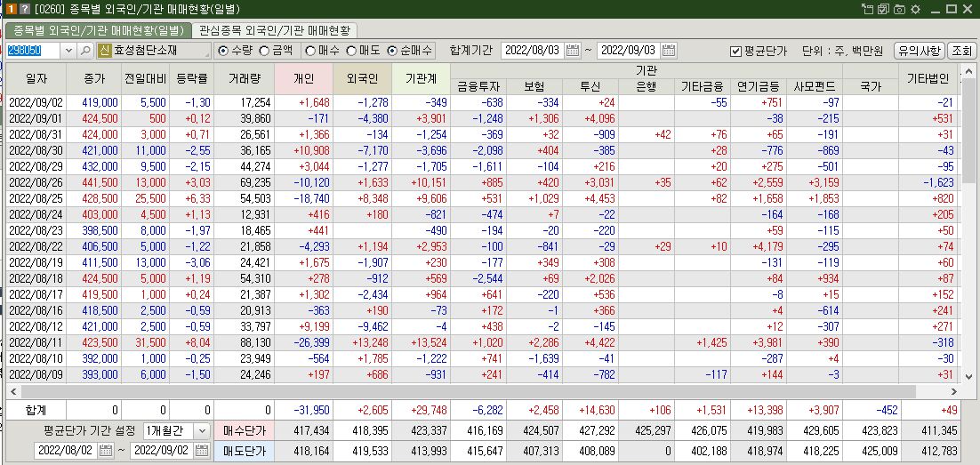The height and width of the screenshot is (465, 980).
Task: Click the horizontal scrollbar thumb
Action: 468,391
